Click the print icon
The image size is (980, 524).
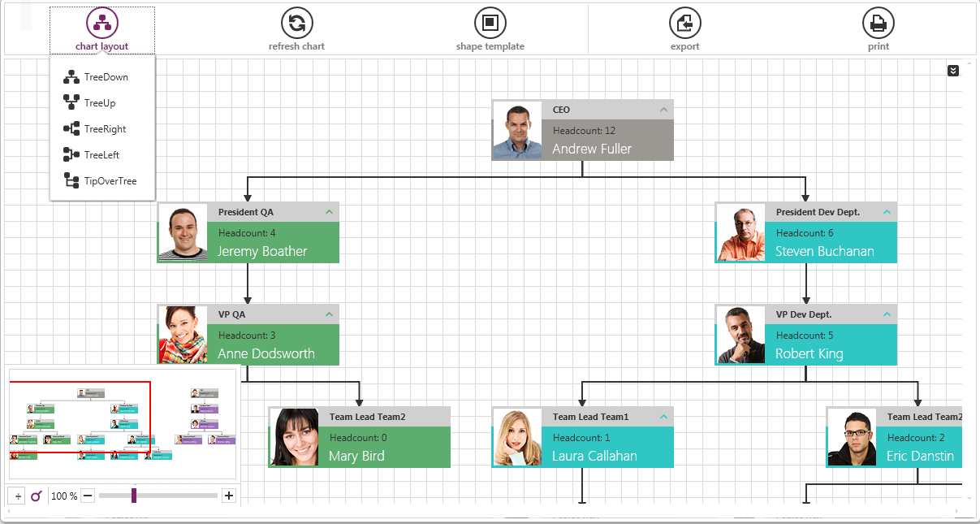point(878,24)
